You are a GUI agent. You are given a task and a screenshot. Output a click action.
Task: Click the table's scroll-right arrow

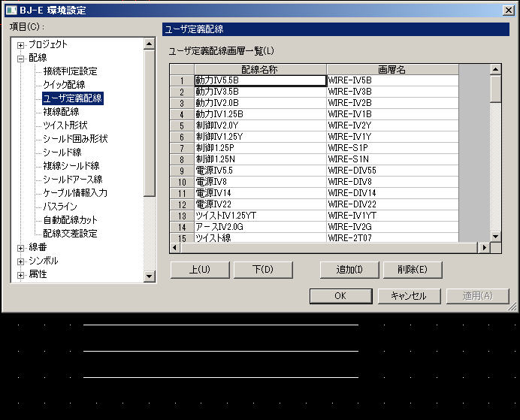point(485,248)
